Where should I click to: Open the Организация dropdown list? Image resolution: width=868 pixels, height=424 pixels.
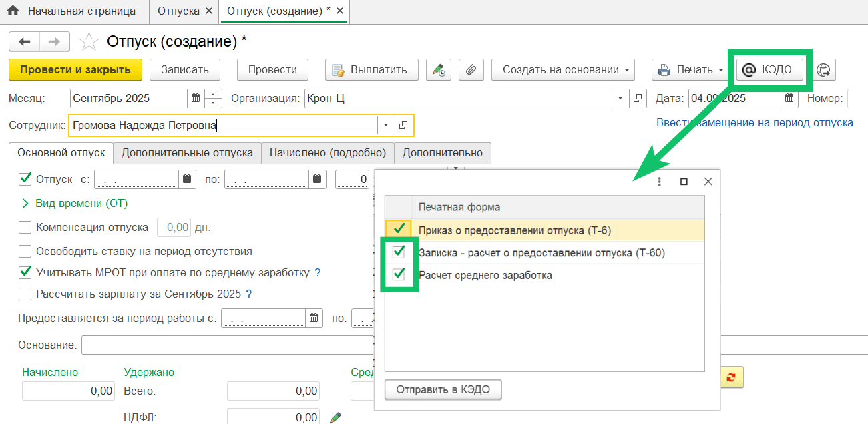pos(621,99)
